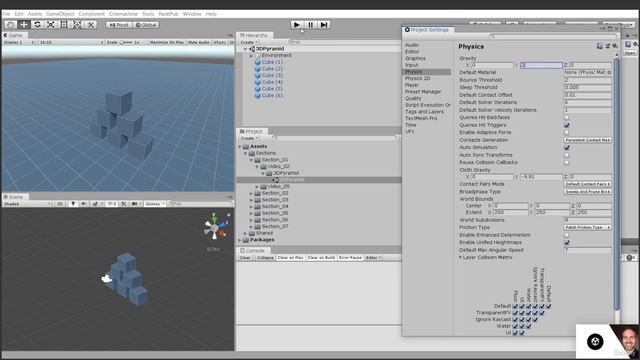The height and width of the screenshot is (360, 640).
Task: Toggle Auto Simulation checkbox
Action: coord(567,147)
